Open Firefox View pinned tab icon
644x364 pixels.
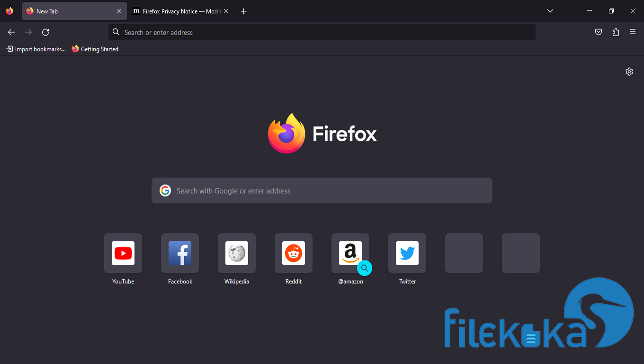(9, 11)
